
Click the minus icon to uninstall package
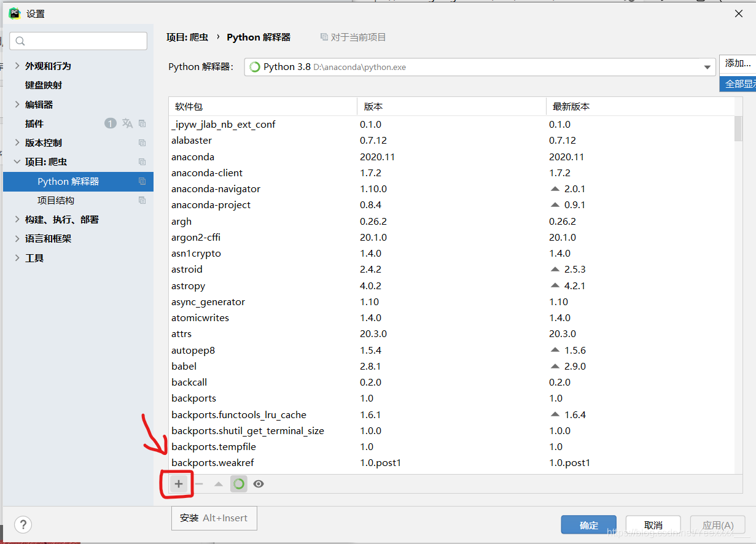(199, 484)
